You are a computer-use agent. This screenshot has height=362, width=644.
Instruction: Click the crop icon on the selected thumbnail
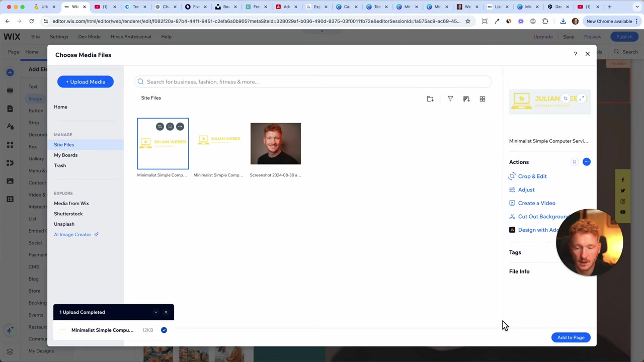tap(159, 127)
